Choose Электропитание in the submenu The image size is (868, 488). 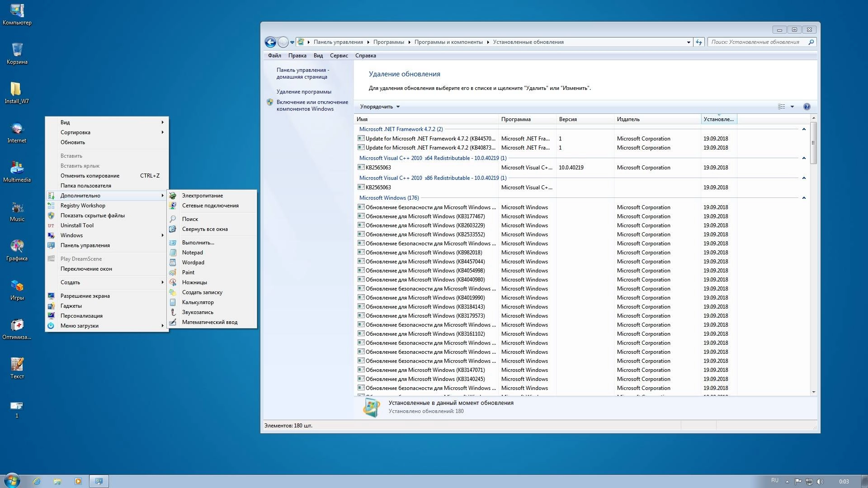212,196
